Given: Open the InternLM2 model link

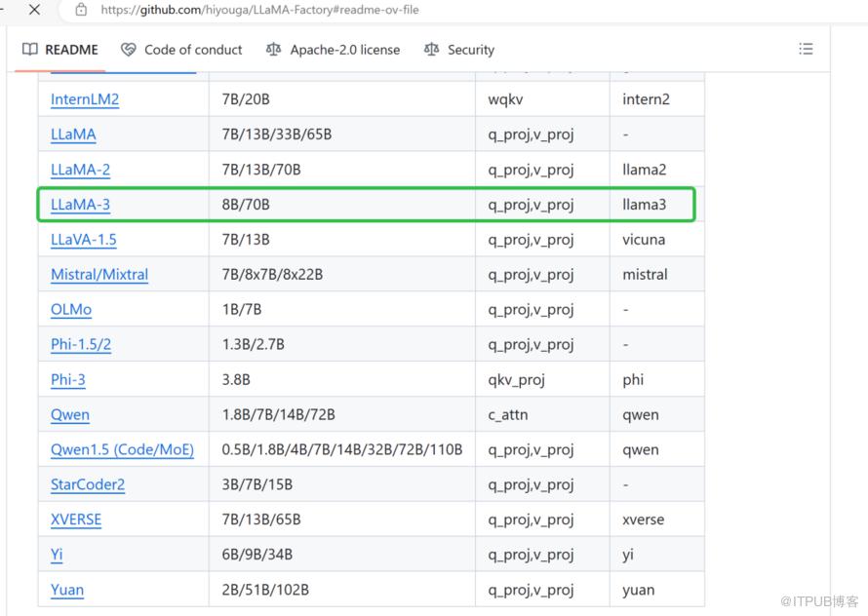Looking at the screenshot, I should click(85, 99).
